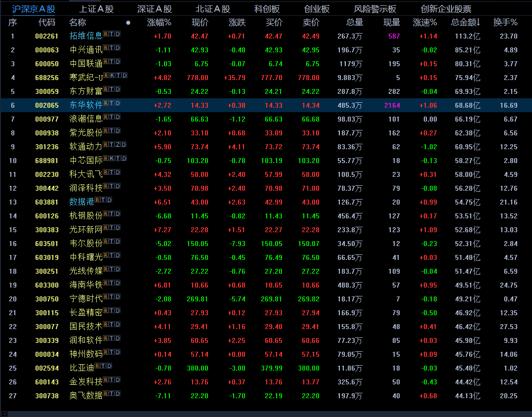Viewport: 532px width, 417px height.
Task: Select stock 海南华铁
Action: [86, 285]
